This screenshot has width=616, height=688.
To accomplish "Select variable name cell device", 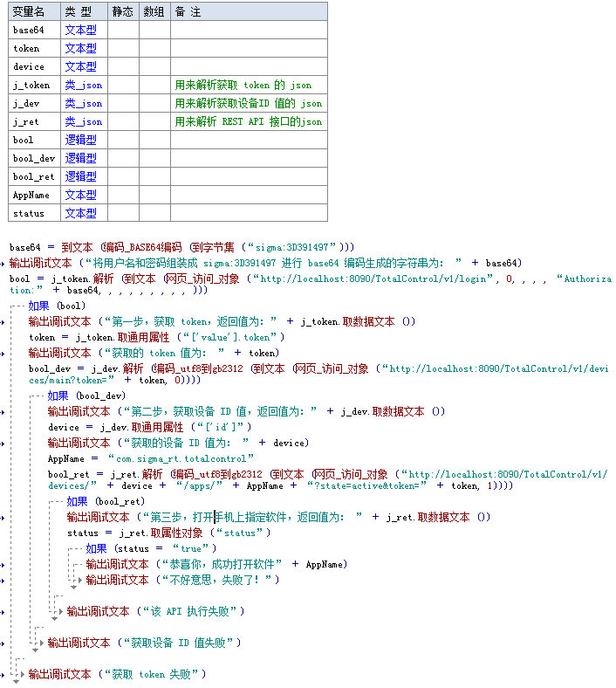I will point(34,66).
